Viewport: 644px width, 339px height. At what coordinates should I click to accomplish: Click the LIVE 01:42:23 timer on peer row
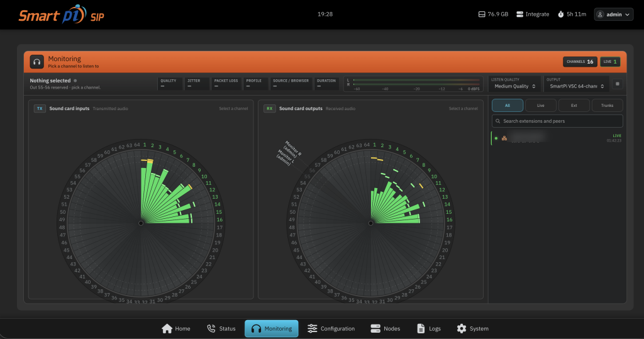point(614,138)
